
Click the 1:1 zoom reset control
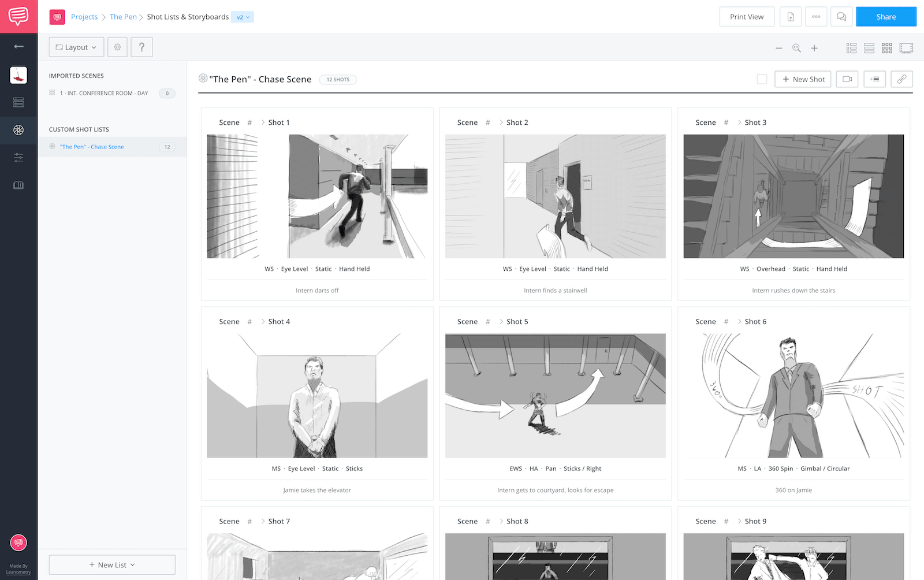click(796, 48)
